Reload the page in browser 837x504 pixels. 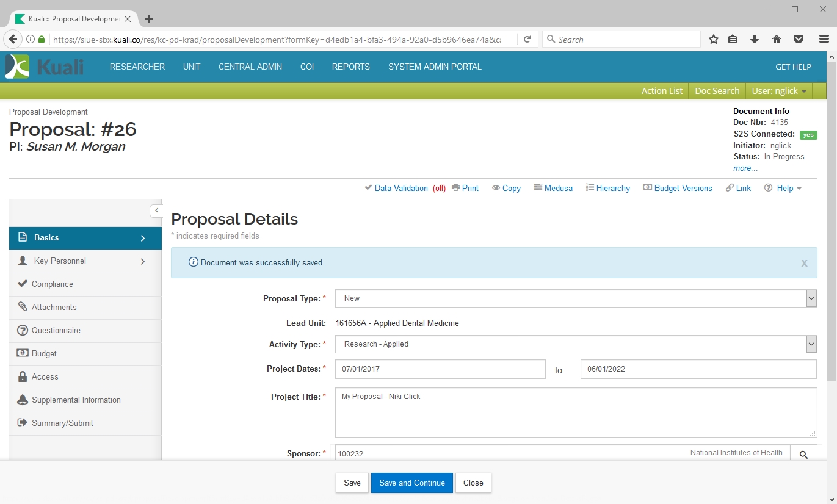pos(527,40)
